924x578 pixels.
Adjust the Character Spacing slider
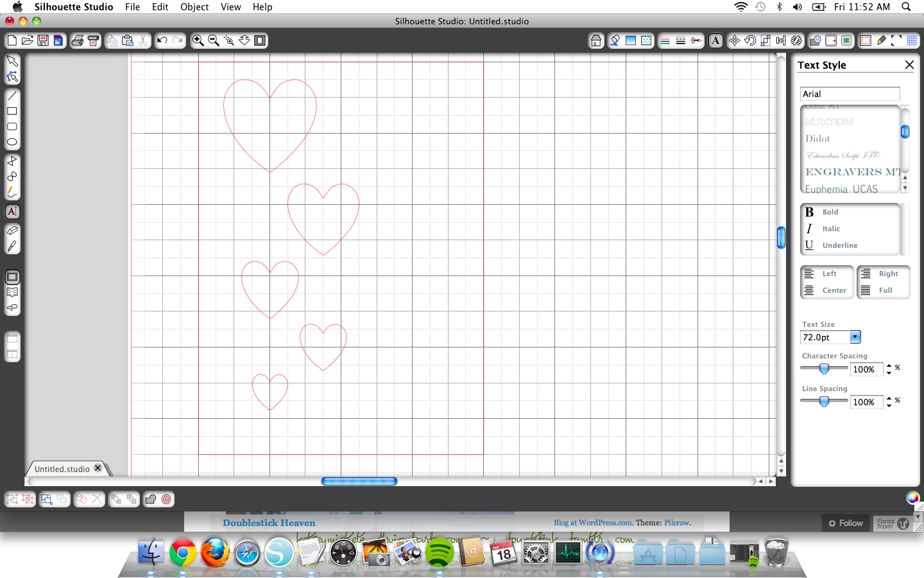(x=824, y=368)
